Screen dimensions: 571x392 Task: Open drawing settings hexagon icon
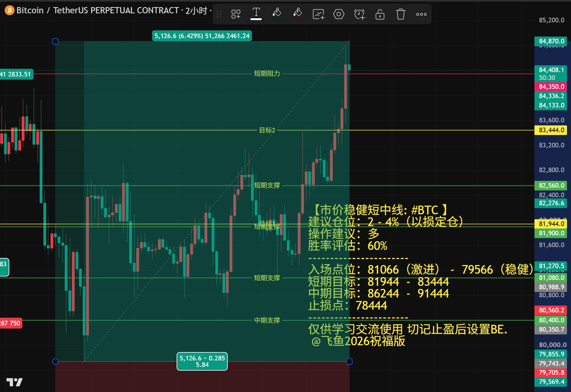coord(339,14)
